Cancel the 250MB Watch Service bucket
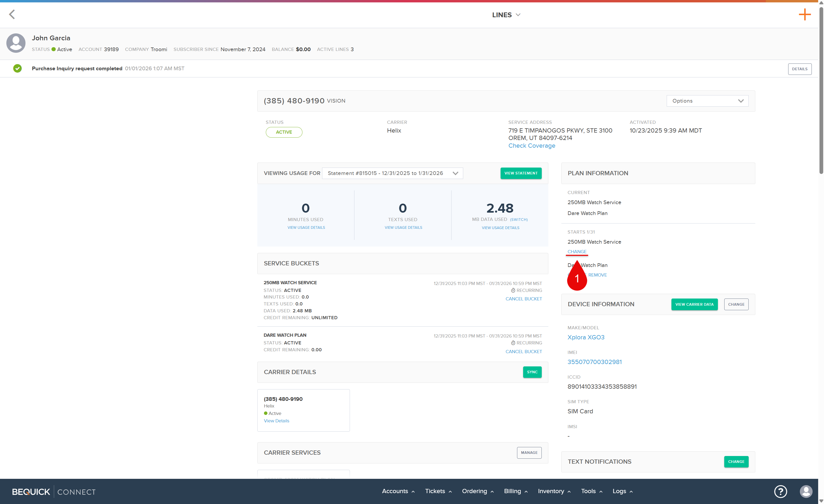 [x=523, y=299]
